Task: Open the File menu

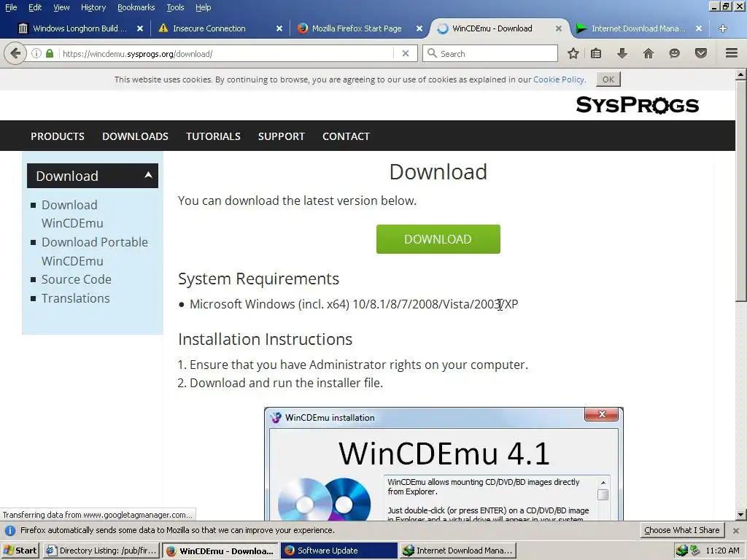Action: tap(11, 7)
